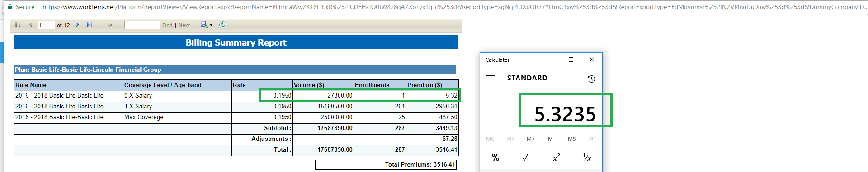The image size is (868, 172).
Task: Click the adjustments value 67.28
Action: click(x=450, y=139)
